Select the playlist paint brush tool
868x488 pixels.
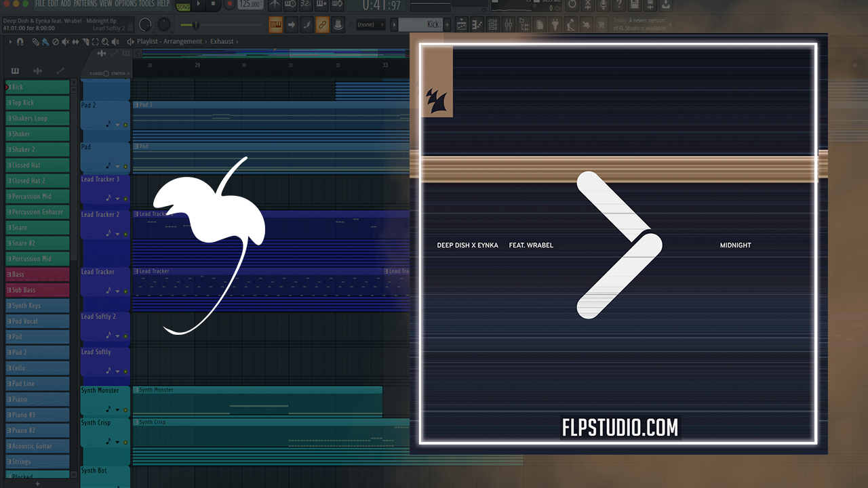[45, 41]
